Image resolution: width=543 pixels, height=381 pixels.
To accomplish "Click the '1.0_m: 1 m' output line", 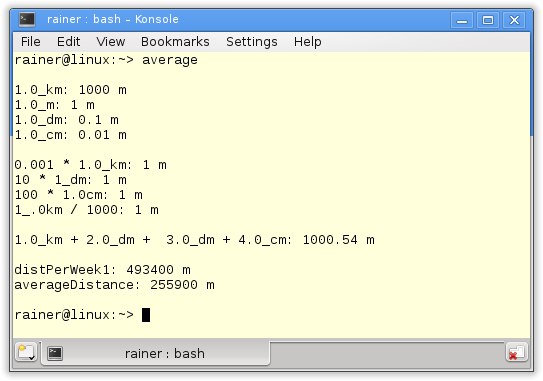I will point(54,105).
